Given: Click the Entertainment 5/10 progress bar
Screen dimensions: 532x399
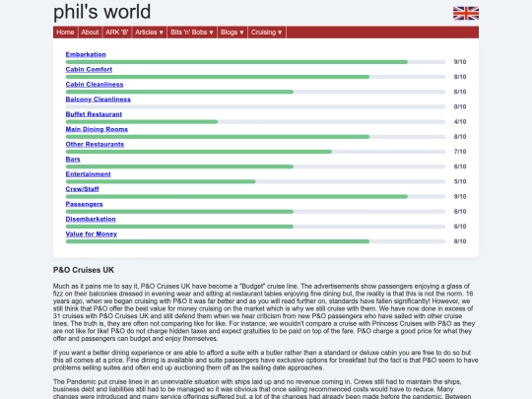Looking at the screenshot, I should pyautogui.click(x=255, y=181).
